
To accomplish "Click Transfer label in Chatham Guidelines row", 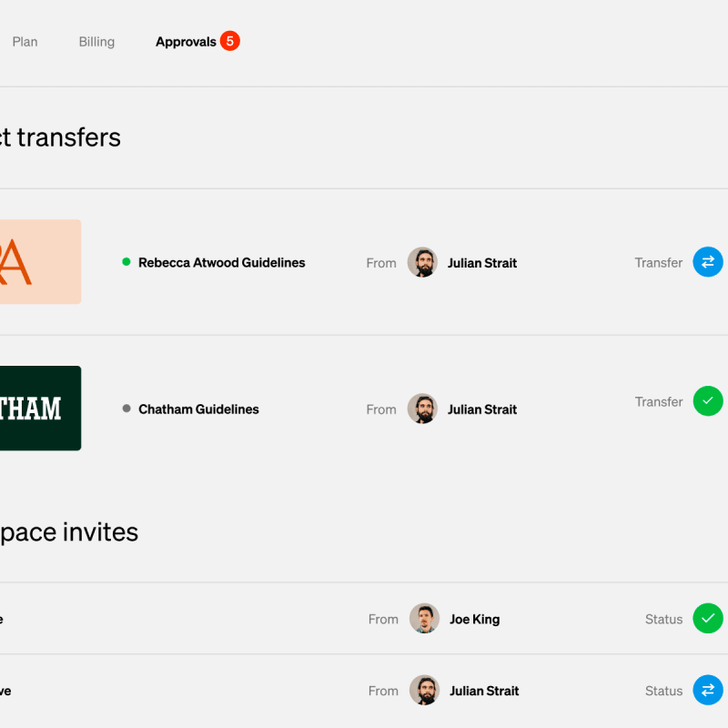I will click(658, 401).
